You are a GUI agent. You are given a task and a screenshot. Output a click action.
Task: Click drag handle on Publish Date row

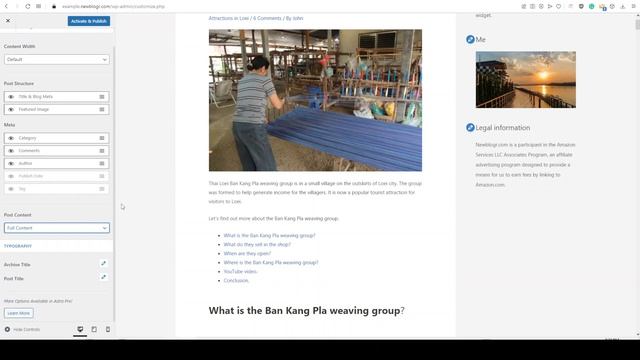102,176
